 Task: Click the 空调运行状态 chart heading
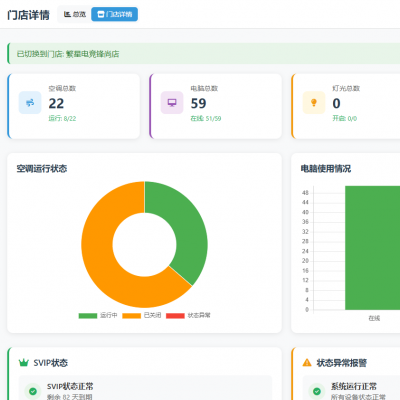[x=42, y=169]
